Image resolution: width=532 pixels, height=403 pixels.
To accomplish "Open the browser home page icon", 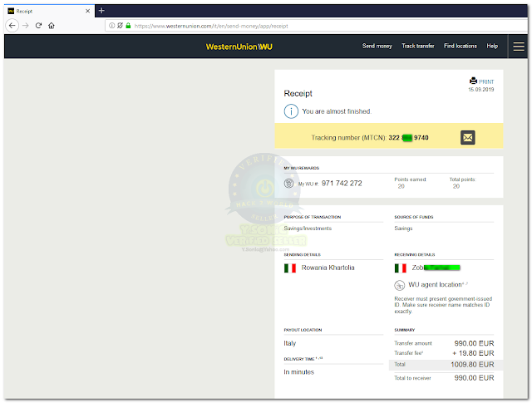I will (x=52, y=26).
